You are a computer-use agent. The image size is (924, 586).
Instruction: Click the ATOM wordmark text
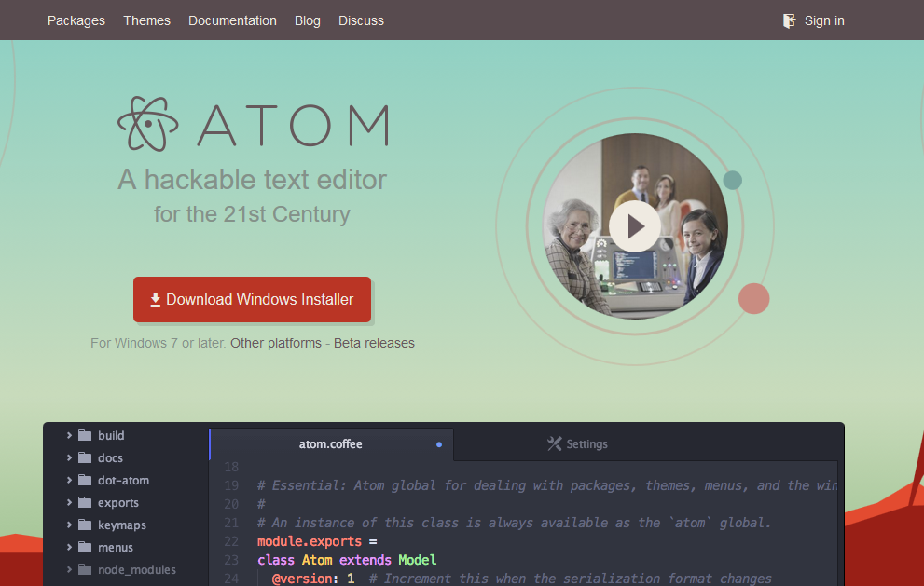[294, 126]
